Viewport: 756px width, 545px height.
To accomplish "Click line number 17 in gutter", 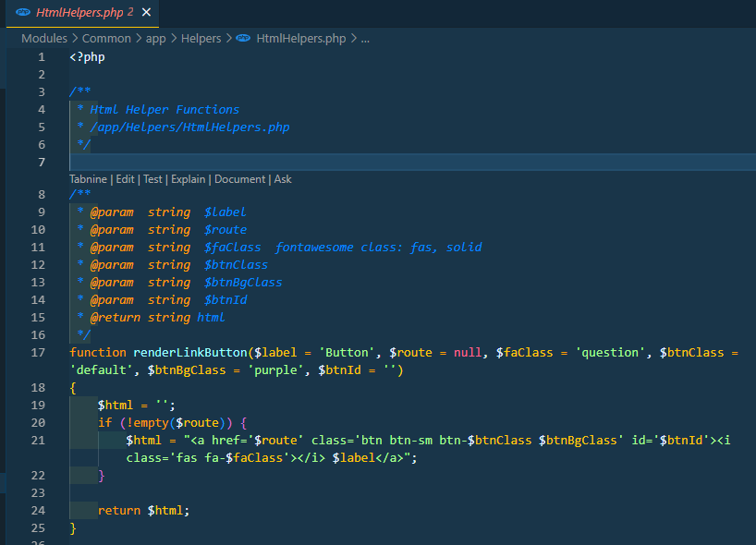I will pyautogui.click(x=38, y=353).
